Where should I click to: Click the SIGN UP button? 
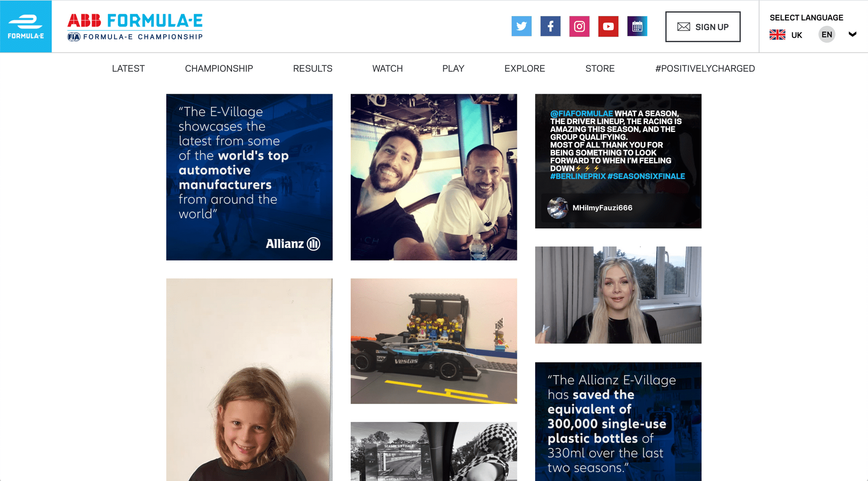(x=703, y=27)
